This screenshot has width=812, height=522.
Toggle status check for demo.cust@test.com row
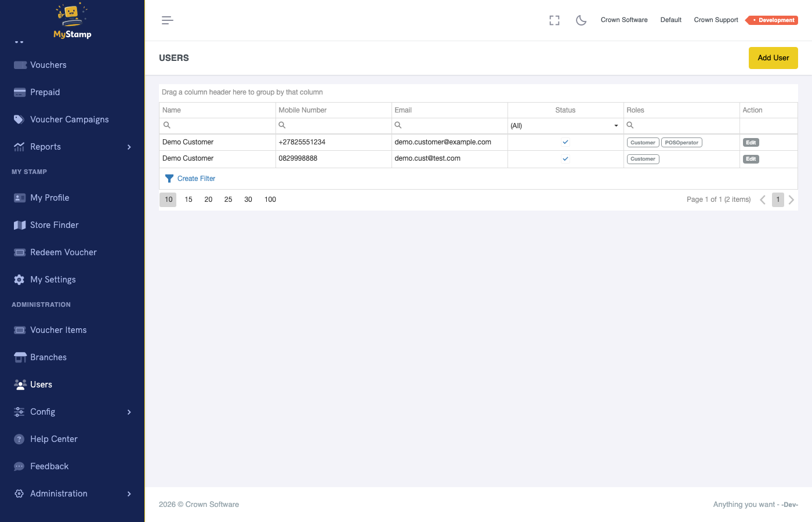[x=565, y=159]
